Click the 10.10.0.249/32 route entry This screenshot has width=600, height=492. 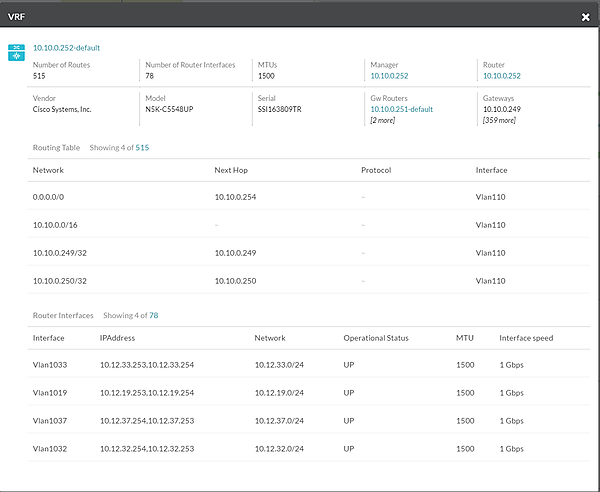(60, 253)
